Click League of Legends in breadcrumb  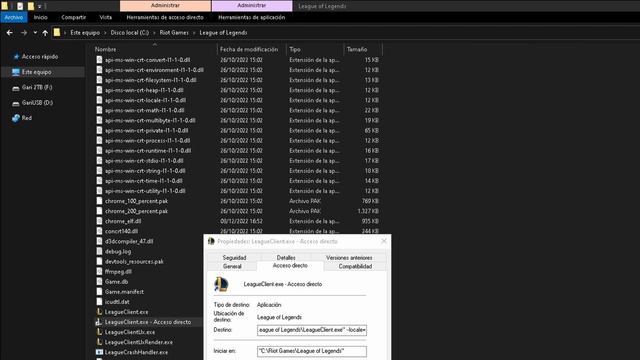point(223,33)
